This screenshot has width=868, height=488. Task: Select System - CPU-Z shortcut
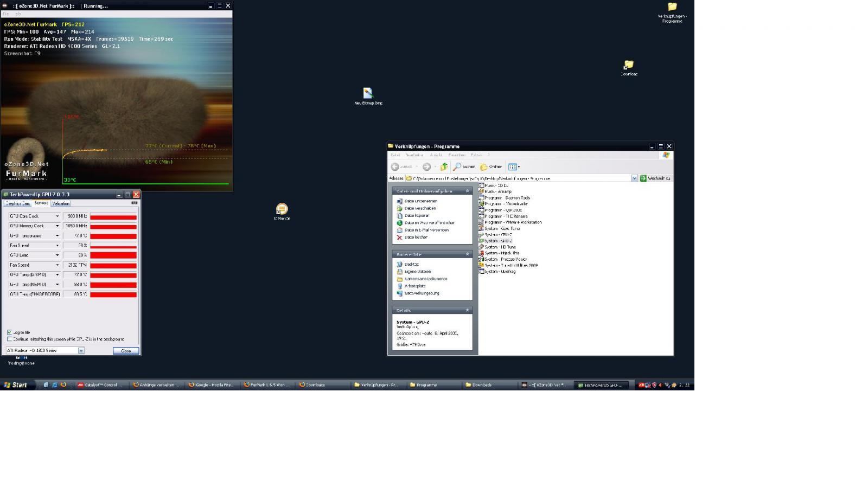point(495,234)
